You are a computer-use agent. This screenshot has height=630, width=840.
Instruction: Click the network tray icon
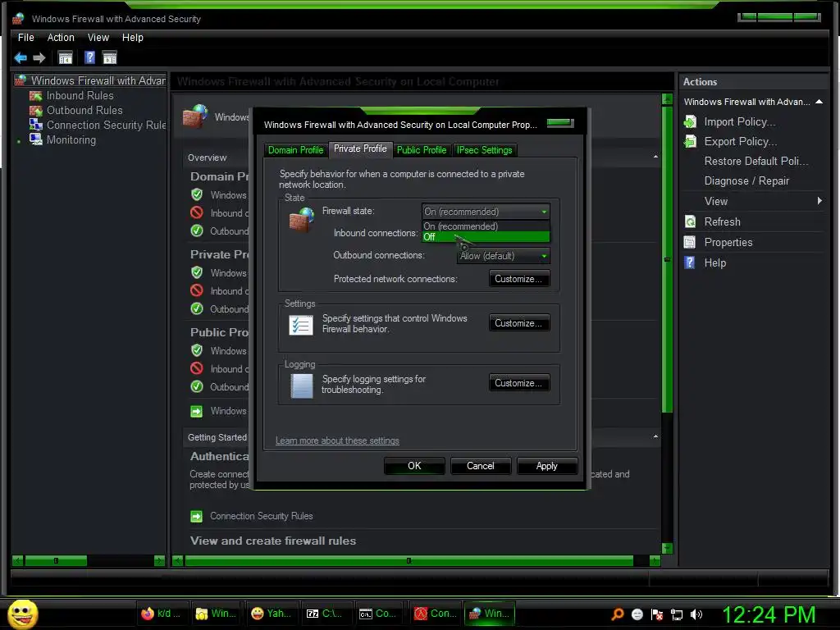click(x=677, y=614)
